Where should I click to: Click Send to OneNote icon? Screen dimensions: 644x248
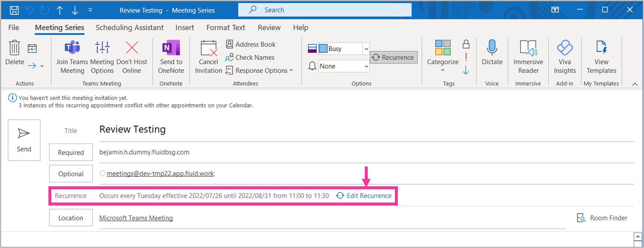(x=171, y=48)
